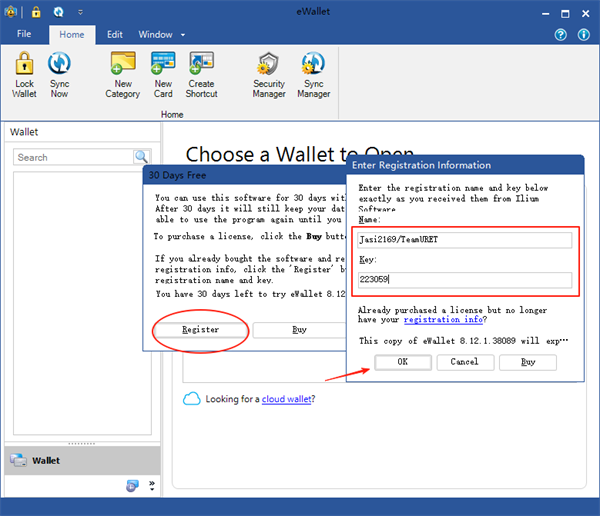
Task: Open the Security Manager
Action: tap(268, 74)
